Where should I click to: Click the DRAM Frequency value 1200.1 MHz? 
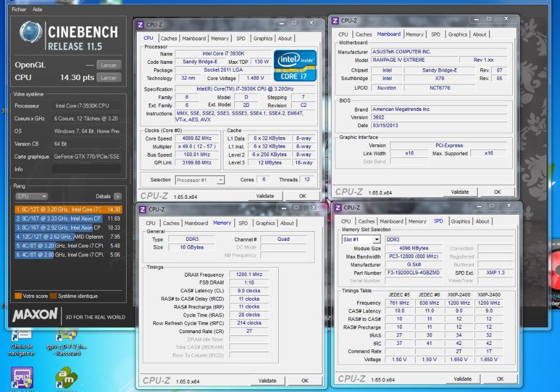click(249, 274)
